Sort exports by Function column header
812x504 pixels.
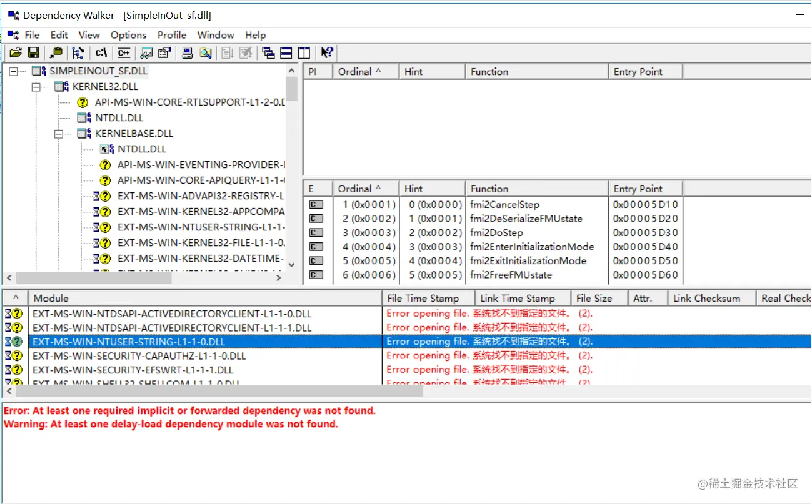[537, 189]
